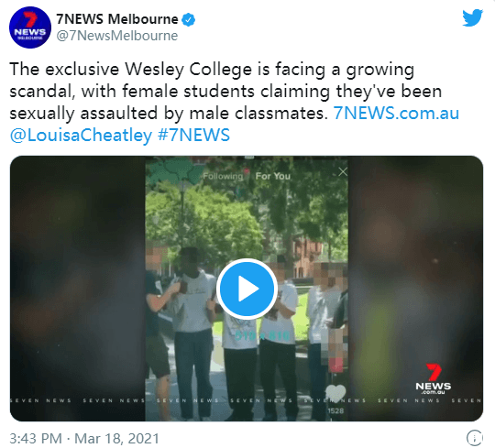Click the 7NEWS Melbourne profile avatar
The height and width of the screenshot is (448, 495).
[x=30, y=27]
